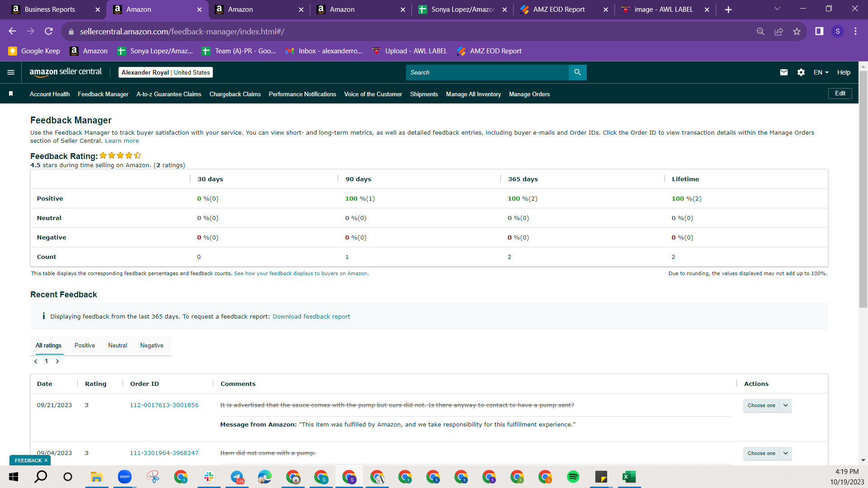This screenshot has width=868, height=488.
Task: Select the Negative feedback tab
Action: (152, 346)
